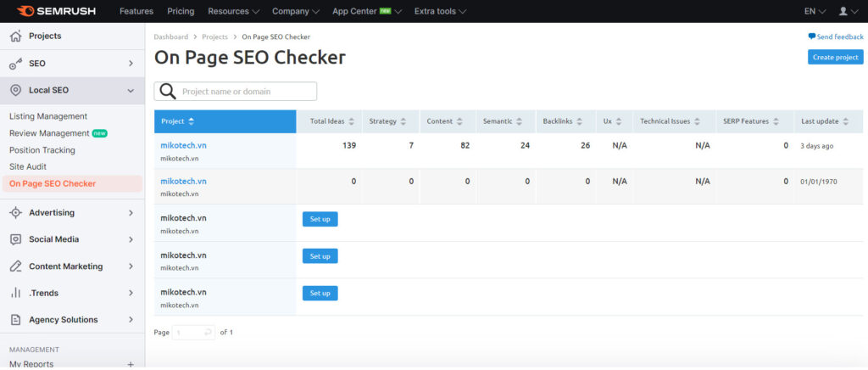The height and width of the screenshot is (370, 868).
Task: Go to Dashboard breadcrumb
Action: point(171,37)
